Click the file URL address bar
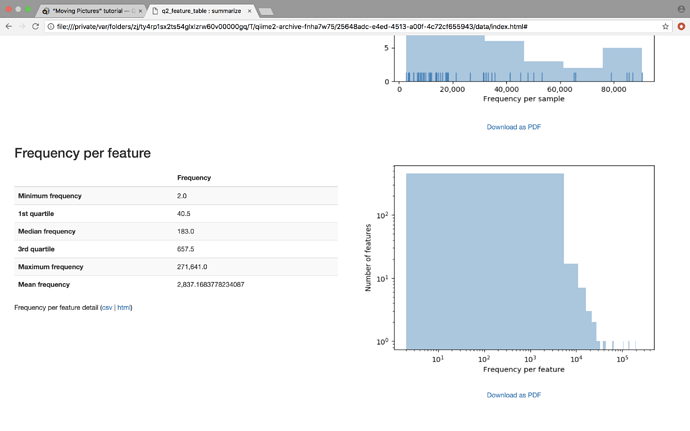 click(x=350, y=27)
